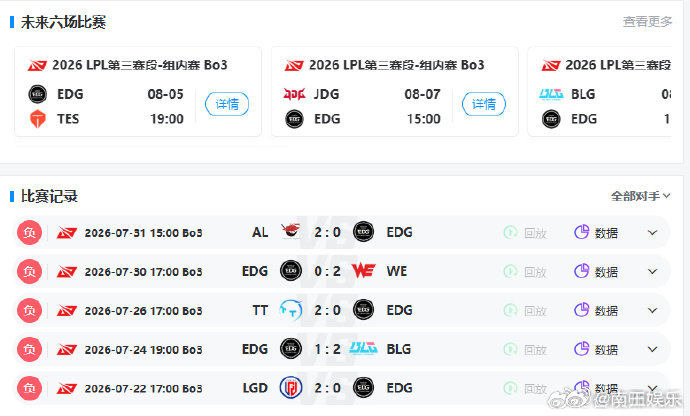The image size is (690, 416).
Task: Click the TT team logo icon
Action: tap(291, 310)
